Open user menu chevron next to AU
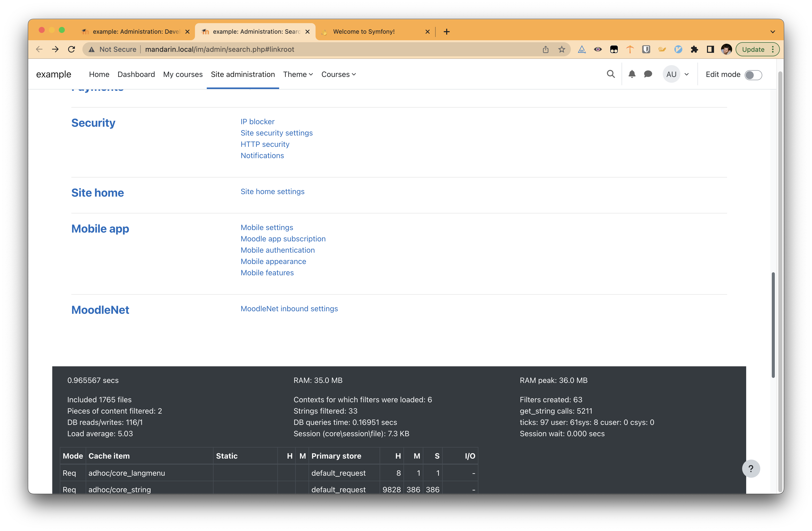812x531 pixels. pyautogui.click(x=686, y=74)
